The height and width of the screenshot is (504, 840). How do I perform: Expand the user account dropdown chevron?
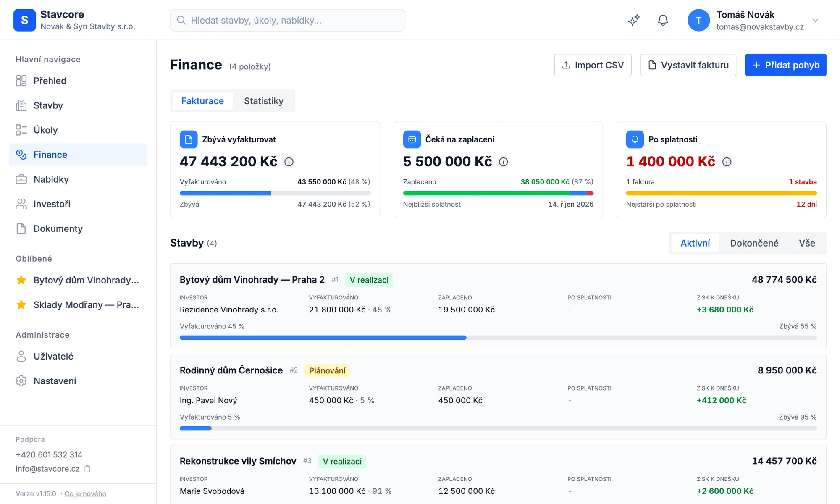(815, 20)
